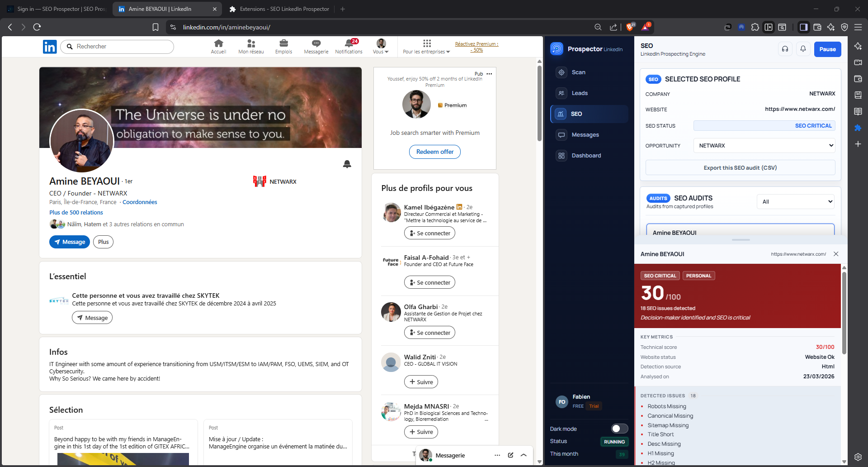The height and width of the screenshot is (467, 868).
Task: Switch to the Extensions browser tab
Action: (x=279, y=9)
